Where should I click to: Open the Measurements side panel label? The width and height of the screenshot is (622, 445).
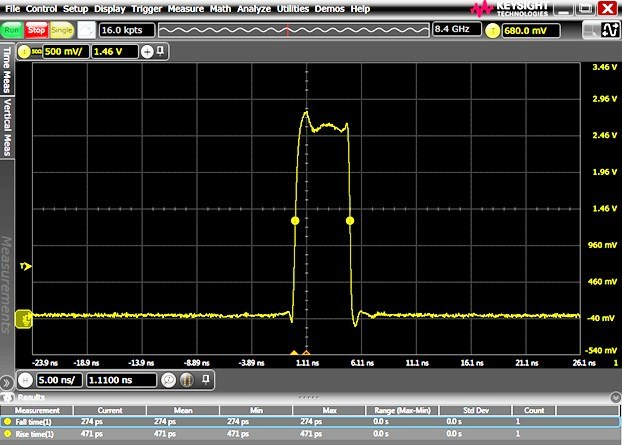(x=6, y=284)
